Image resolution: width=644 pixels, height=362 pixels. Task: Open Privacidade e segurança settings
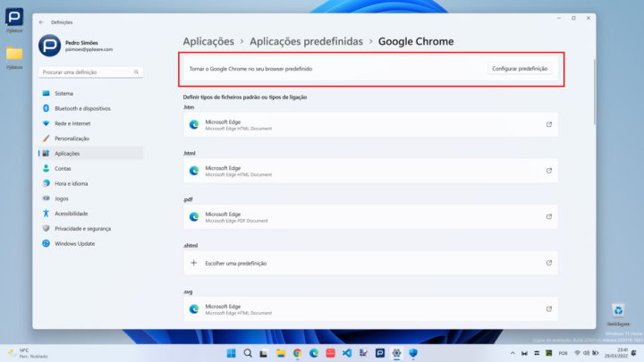point(87,228)
